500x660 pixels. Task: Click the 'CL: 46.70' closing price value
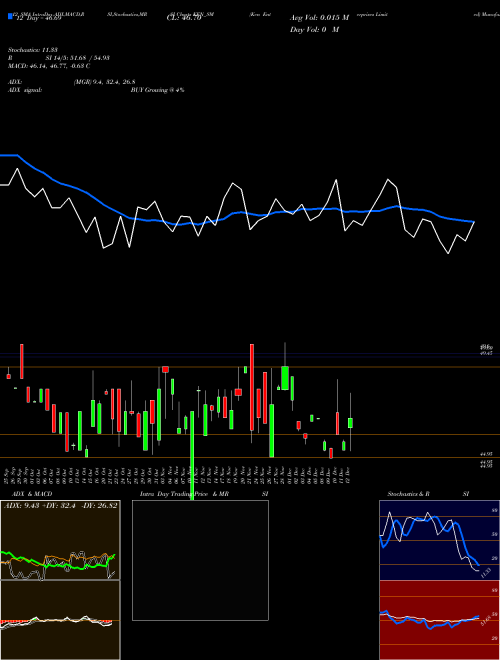[184, 18]
